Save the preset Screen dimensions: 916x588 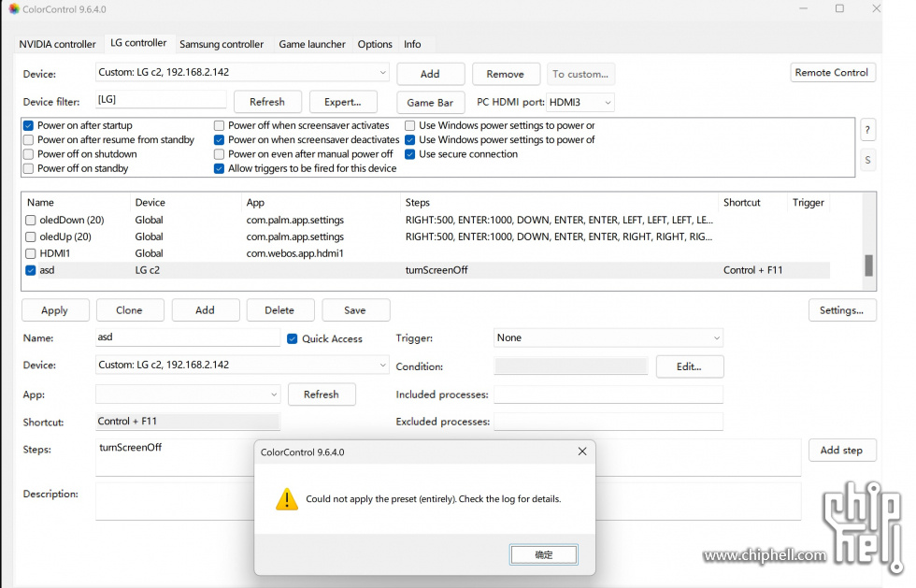355,310
